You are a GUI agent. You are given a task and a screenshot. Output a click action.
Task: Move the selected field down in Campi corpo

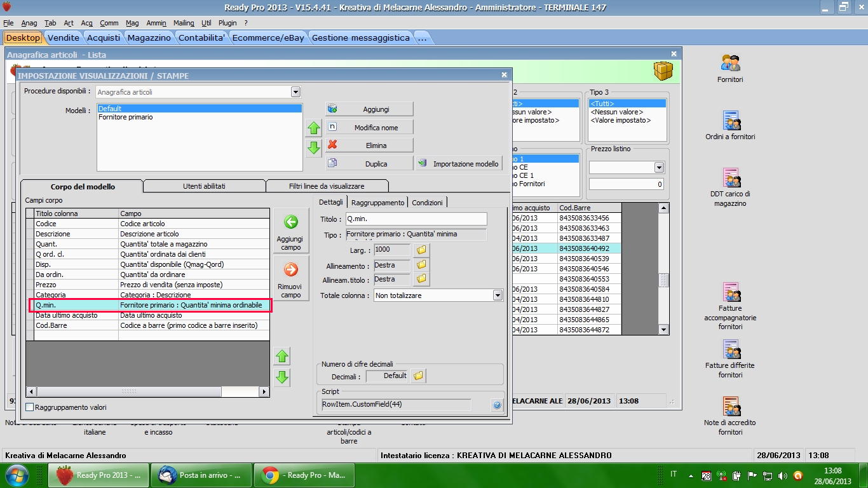pos(282,377)
